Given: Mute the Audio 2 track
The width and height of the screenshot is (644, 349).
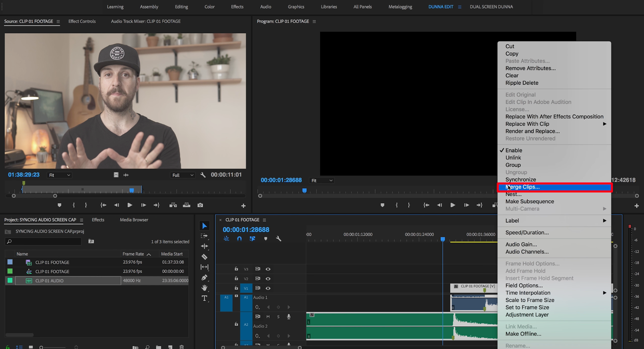Looking at the screenshot, I should (x=268, y=317).
